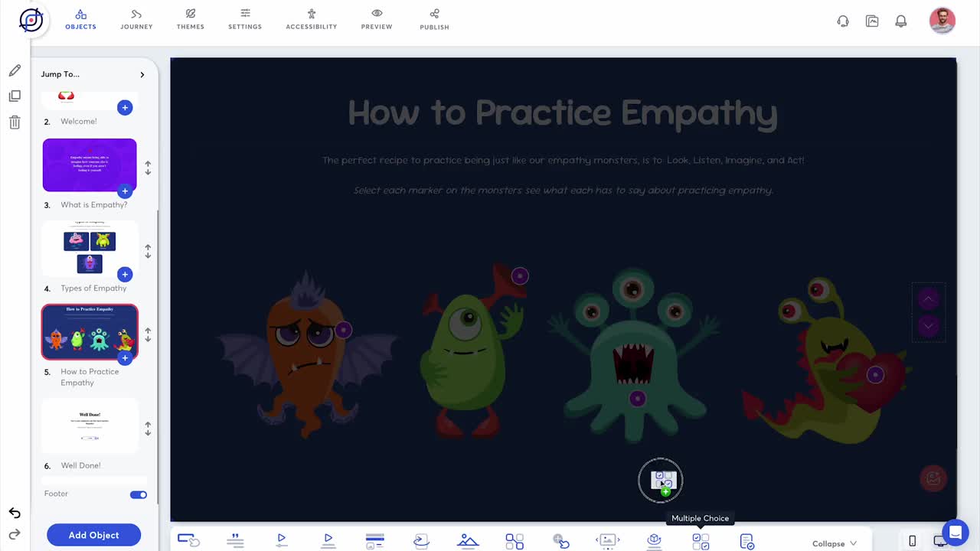Screen dimensions: 980x551
Task: Click the Add Object button
Action: pyautogui.click(x=93, y=535)
